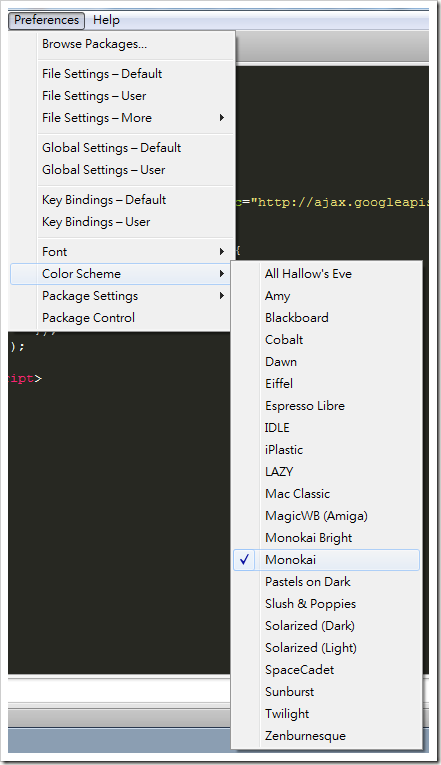Select Blackboard color scheme

tap(326, 318)
